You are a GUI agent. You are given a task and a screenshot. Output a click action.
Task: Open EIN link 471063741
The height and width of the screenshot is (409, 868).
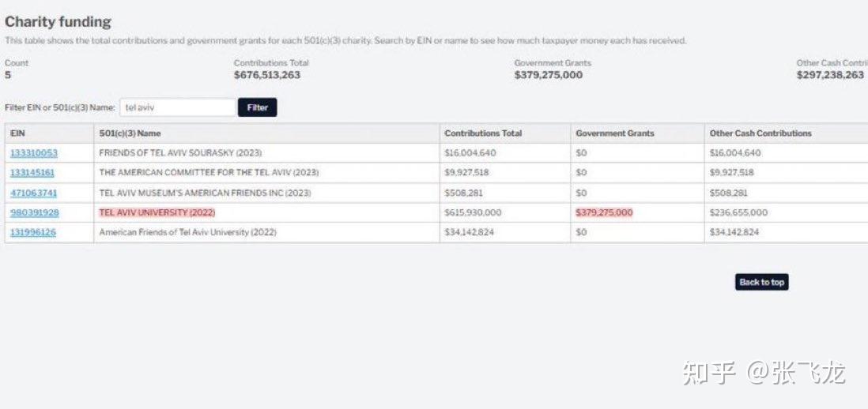click(x=34, y=193)
